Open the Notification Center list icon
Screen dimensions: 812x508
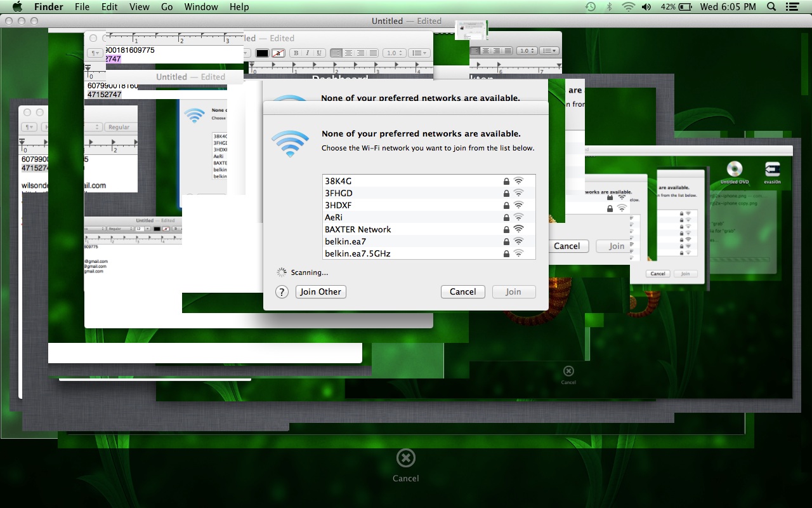tap(792, 7)
